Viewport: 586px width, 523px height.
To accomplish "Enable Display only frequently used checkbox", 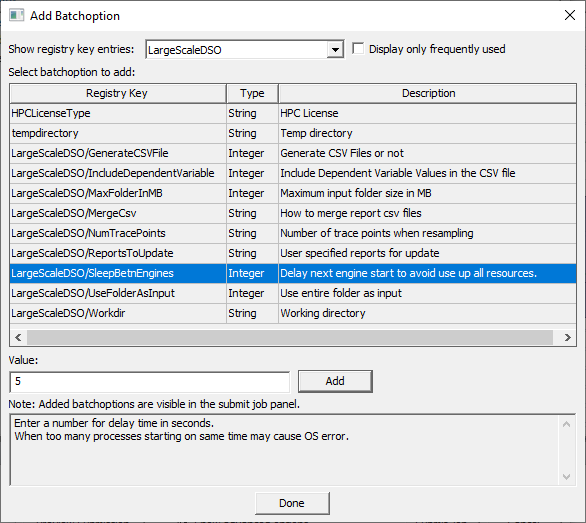I will click(358, 49).
